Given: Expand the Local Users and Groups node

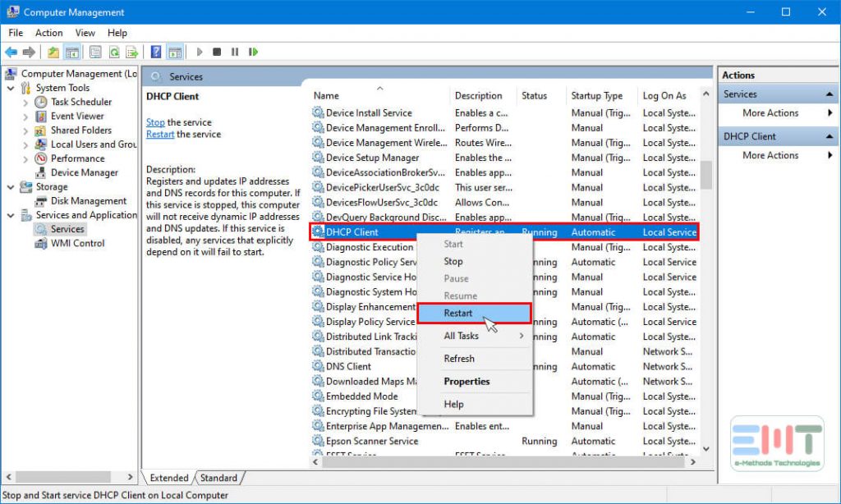Looking at the screenshot, I should (25, 144).
